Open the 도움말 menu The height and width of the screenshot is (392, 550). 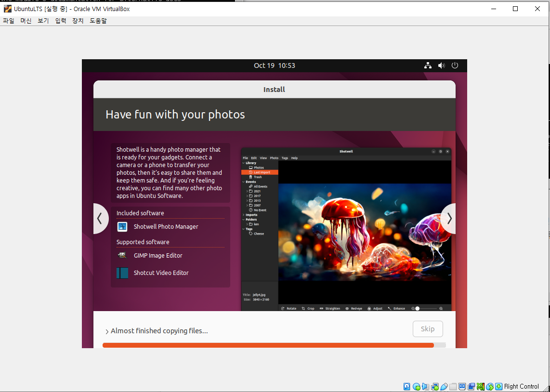(98, 21)
